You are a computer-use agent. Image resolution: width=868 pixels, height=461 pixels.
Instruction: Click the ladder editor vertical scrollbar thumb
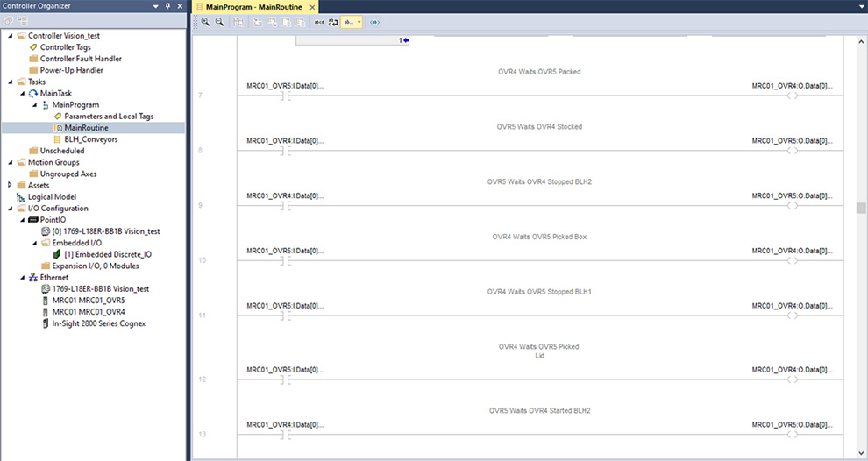[861, 208]
